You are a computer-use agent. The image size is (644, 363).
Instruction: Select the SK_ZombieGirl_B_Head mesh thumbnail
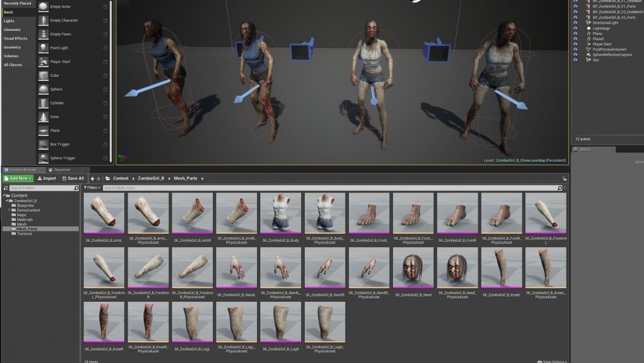[x=413, y=268]
